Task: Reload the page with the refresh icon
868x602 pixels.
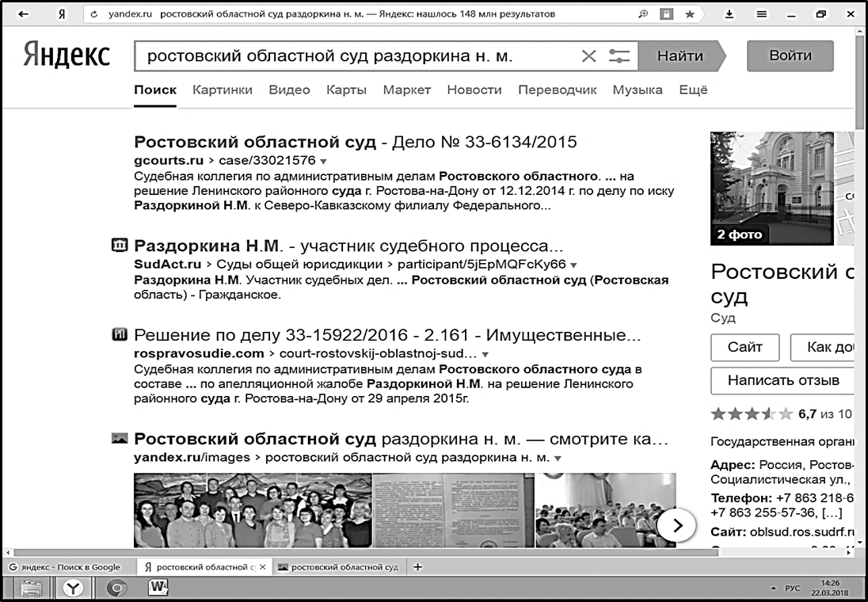Action: [94, 14]
